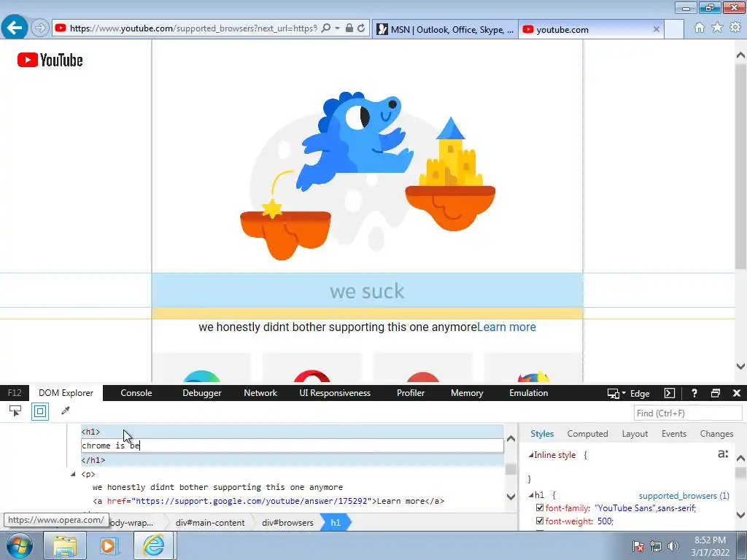The width and height of the screenshot is (747, 560).
Task: Open Windows Explorer from the taskbar
Action: (x=65, y=545)
